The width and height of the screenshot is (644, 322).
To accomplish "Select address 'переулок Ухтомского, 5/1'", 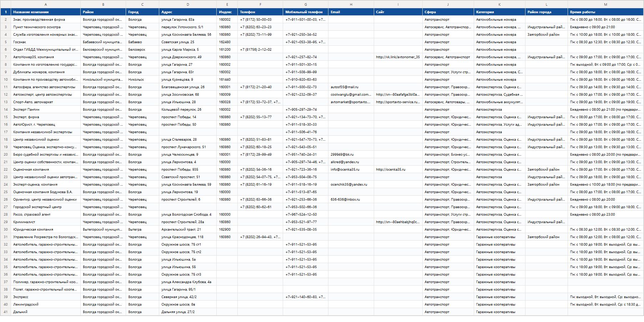I will (188, 27).
